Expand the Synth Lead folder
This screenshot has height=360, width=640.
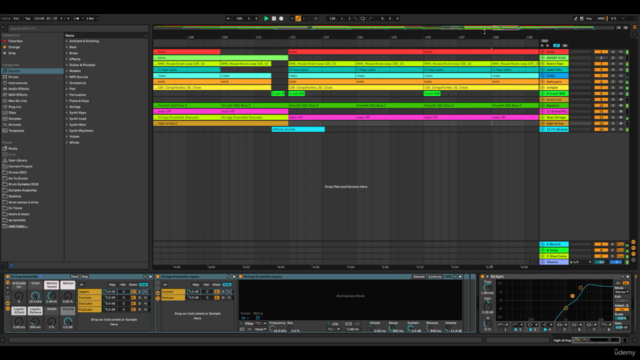click(x=67, y=119)
